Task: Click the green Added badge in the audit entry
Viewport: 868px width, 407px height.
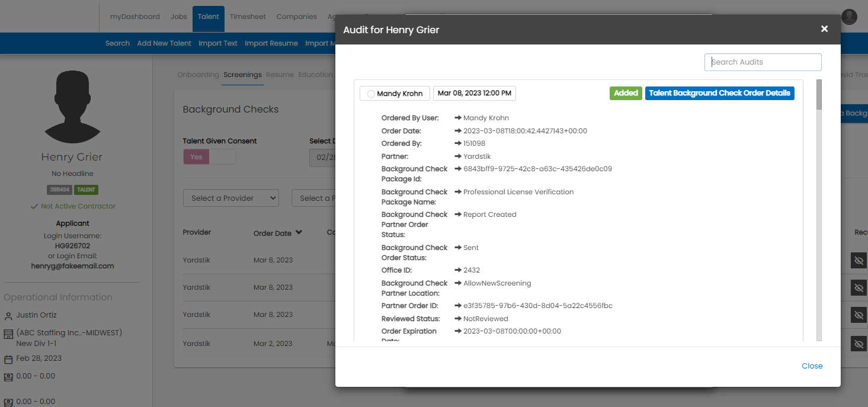Action: [x=626, y=93]
